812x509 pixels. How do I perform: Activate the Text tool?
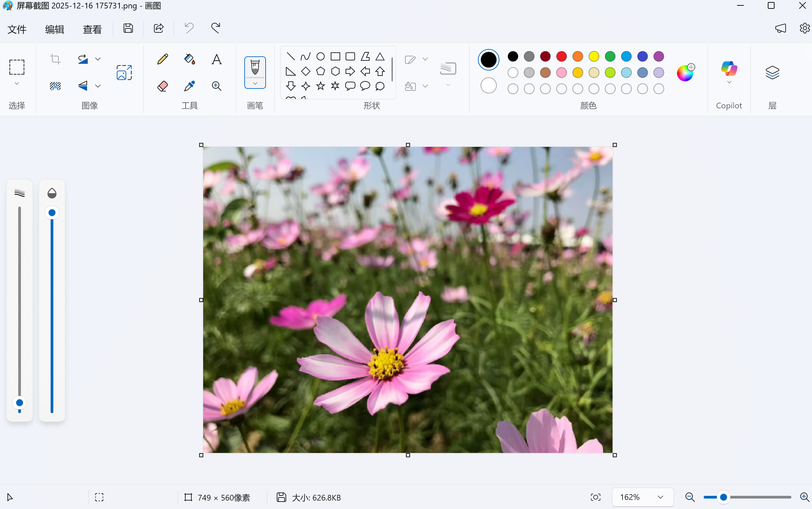[216, 59]
